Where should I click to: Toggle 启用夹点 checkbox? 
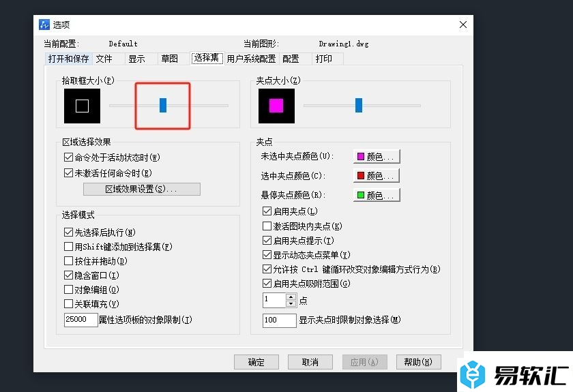click(267, 211)
